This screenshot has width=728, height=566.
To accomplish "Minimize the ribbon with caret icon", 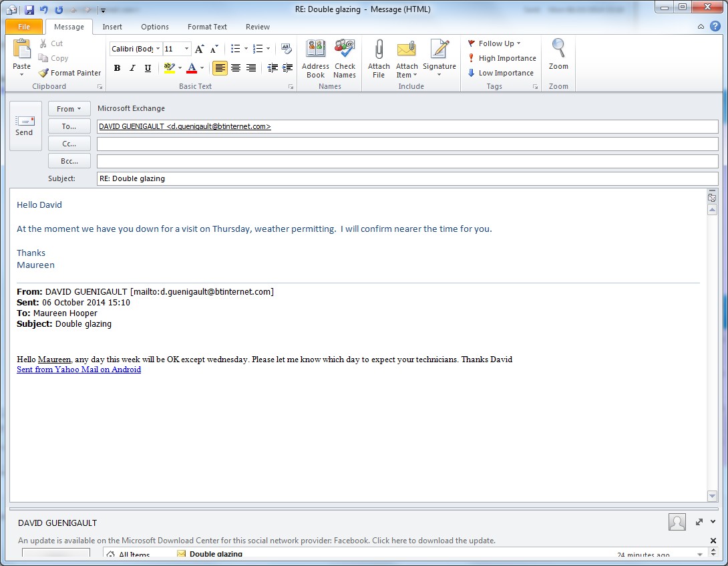I will 701,27.
